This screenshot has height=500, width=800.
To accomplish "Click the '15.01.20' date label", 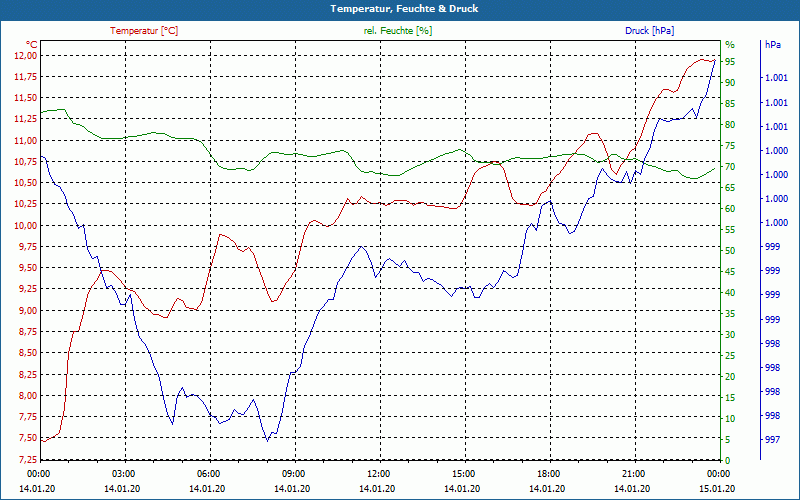I will pyautogui.click(x=717, y=489).
